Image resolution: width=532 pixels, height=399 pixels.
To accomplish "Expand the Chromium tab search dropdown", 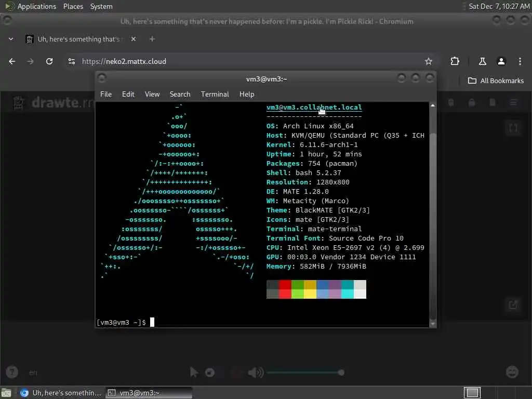I will point(11,39).
